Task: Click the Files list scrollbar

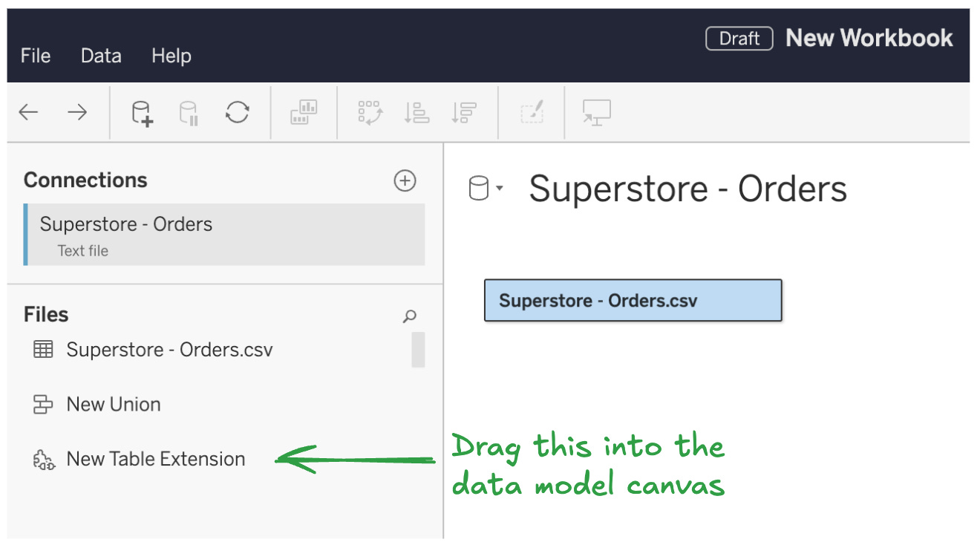Action: click(419, 350)
